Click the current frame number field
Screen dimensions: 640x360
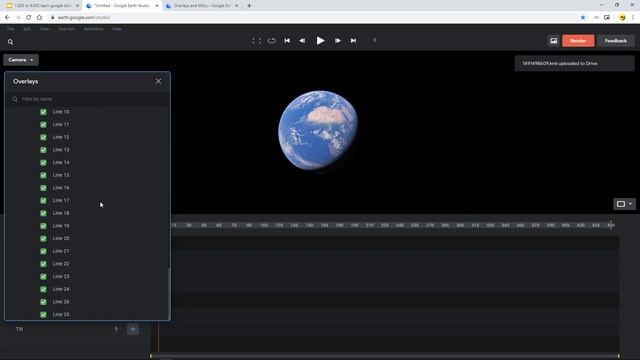click(x=375, y=40)
